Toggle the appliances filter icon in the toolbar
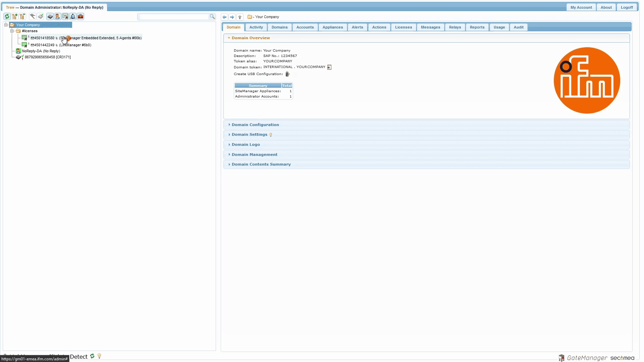The image size is (644, 362). 50,16
